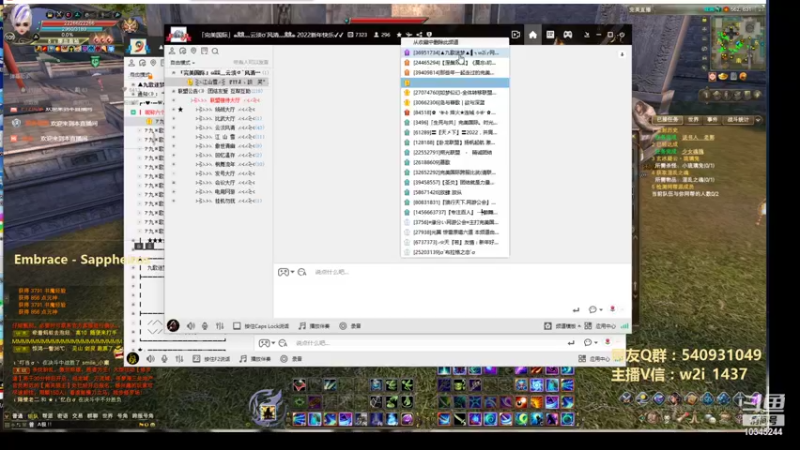Viewport: 800px width, 450px height.
Task: Select favorite channel [58671426]
Action: coord(455,192)
